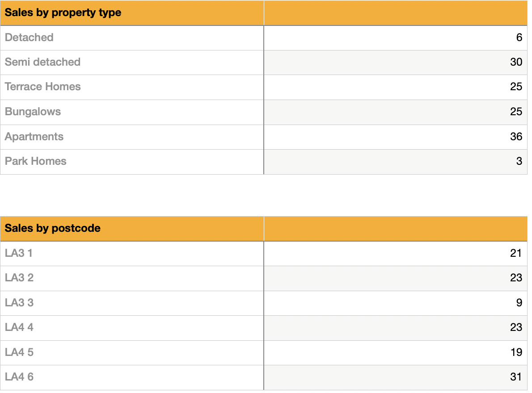Click the 'Semi detached' row label
This screenshot has width=532, height=393.
tap(42, 62)
